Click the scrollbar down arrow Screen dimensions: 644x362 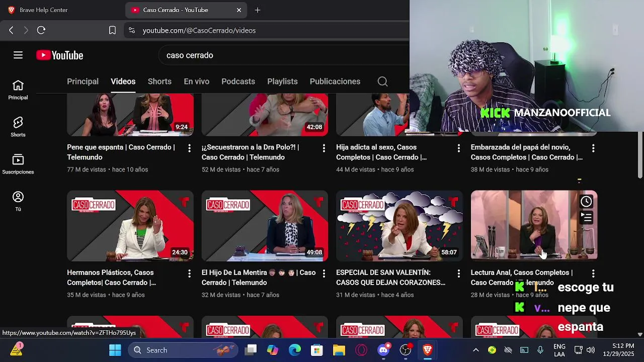(640, 334)
